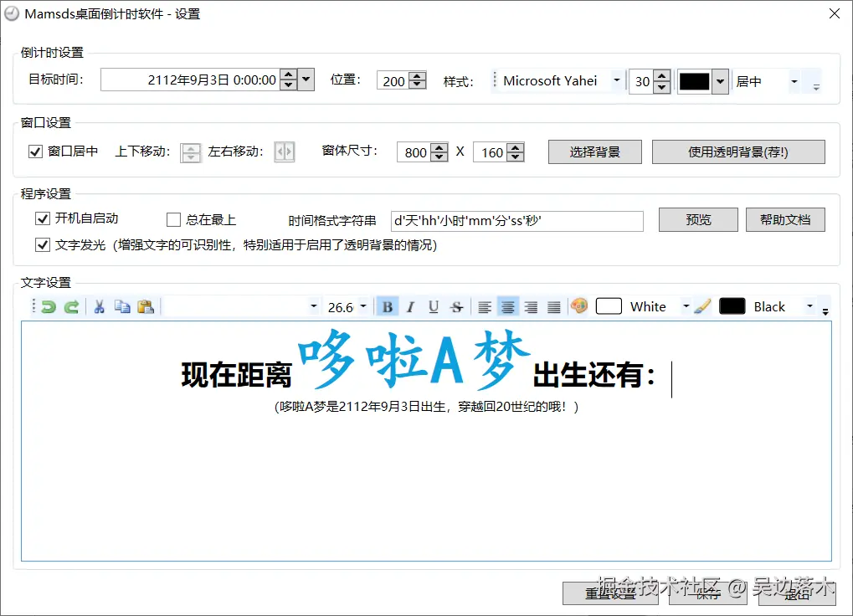
Task: Decrease window height 160
Action: tap(515, 157)
